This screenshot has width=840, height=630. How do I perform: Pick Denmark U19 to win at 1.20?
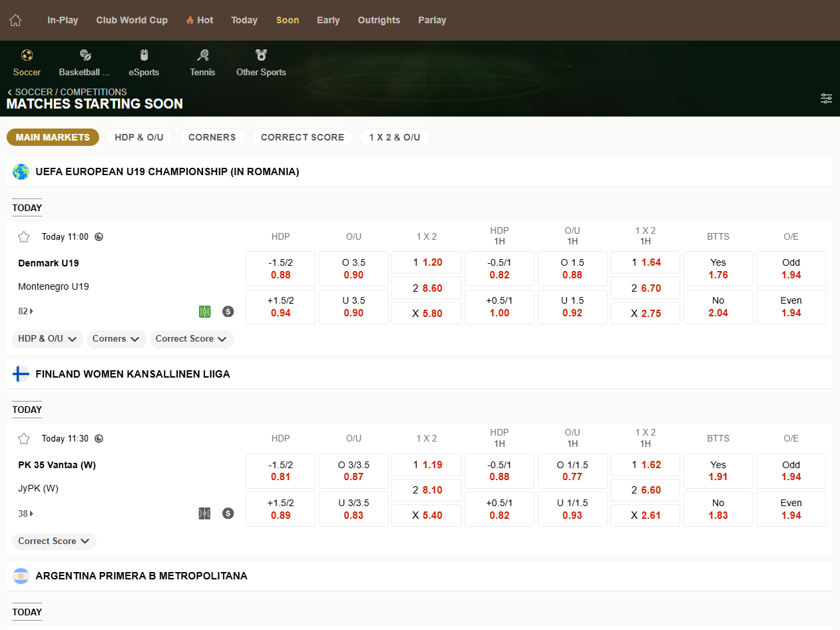point(427,262)
